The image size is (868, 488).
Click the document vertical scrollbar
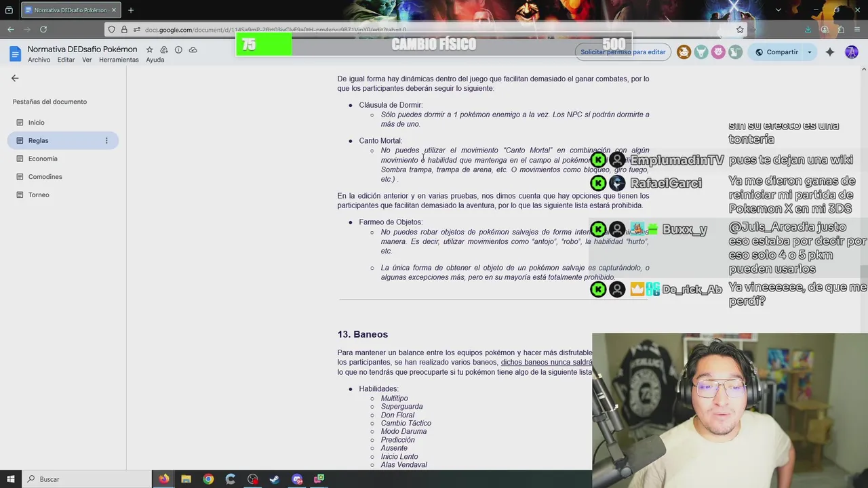[x=864, y=271]
